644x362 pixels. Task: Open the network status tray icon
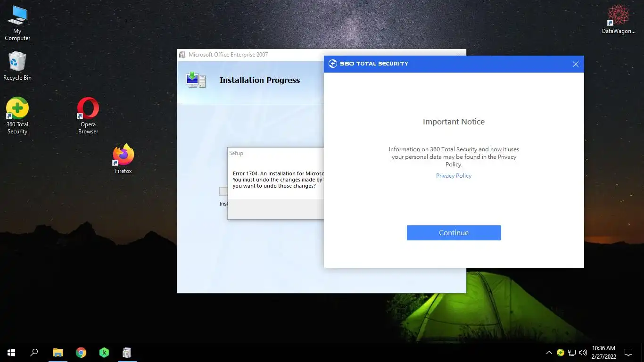[x=572, y=353]
